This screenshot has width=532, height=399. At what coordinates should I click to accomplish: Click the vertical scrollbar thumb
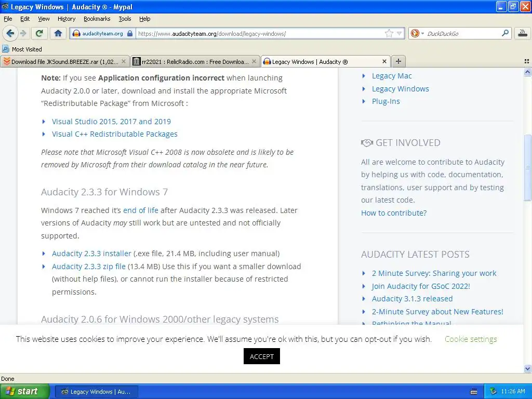[527, 168]
